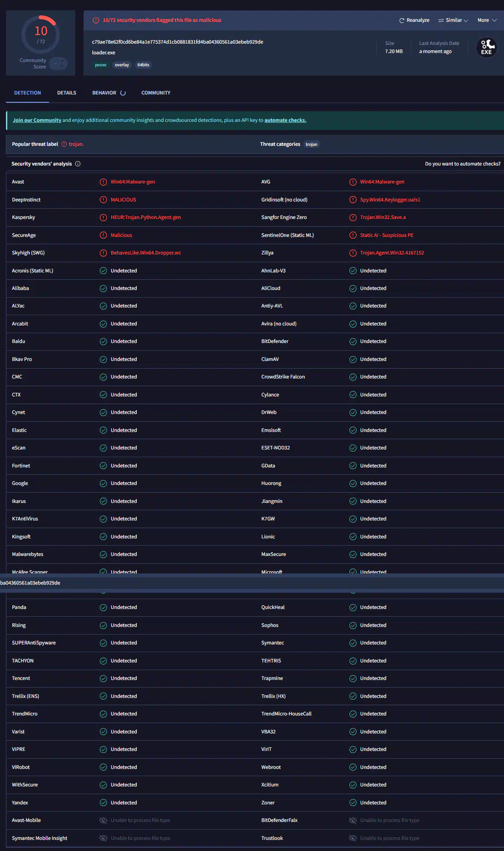Click the checkmark icon for CrowdStrike Falcon
504x851 pixels.
pyautogui.click(x=353, y=377)
